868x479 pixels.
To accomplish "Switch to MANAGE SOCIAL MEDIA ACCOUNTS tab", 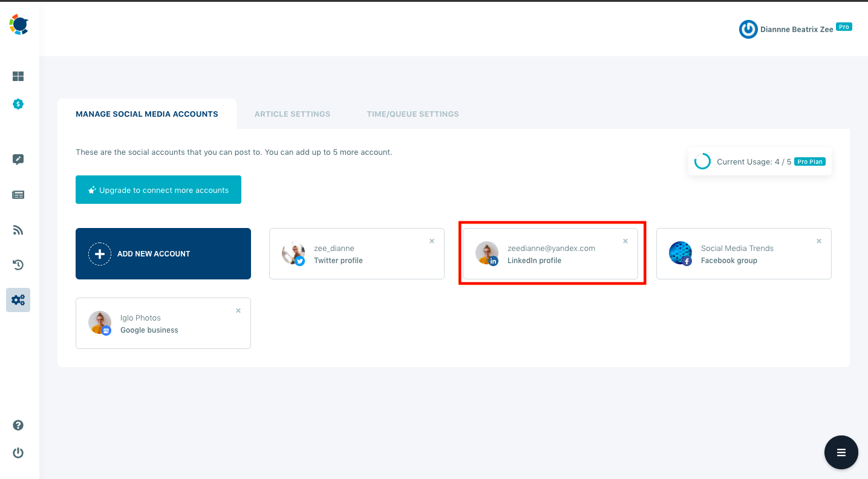I will pyautogui.click(x=146, y=114).
